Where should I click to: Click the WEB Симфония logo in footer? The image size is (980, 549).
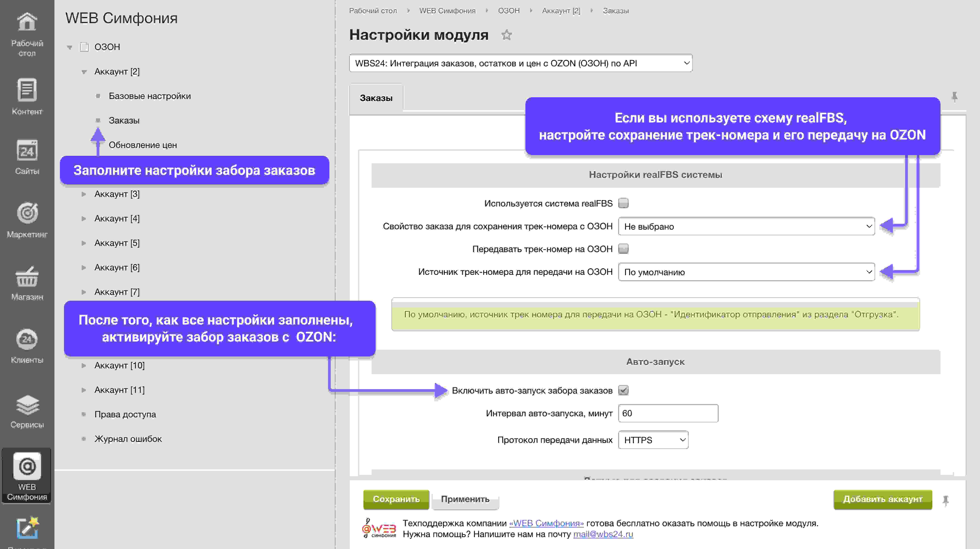(379, 528)
